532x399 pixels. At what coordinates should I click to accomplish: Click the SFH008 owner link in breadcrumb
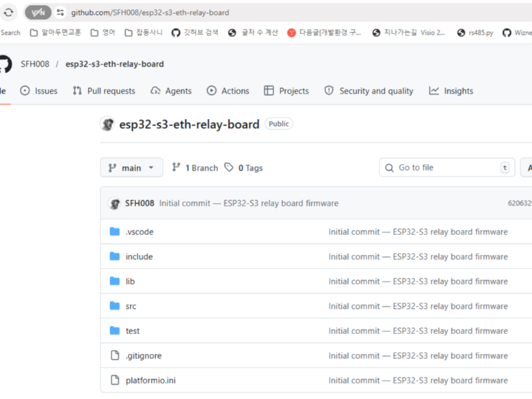[x=35, y=64]
